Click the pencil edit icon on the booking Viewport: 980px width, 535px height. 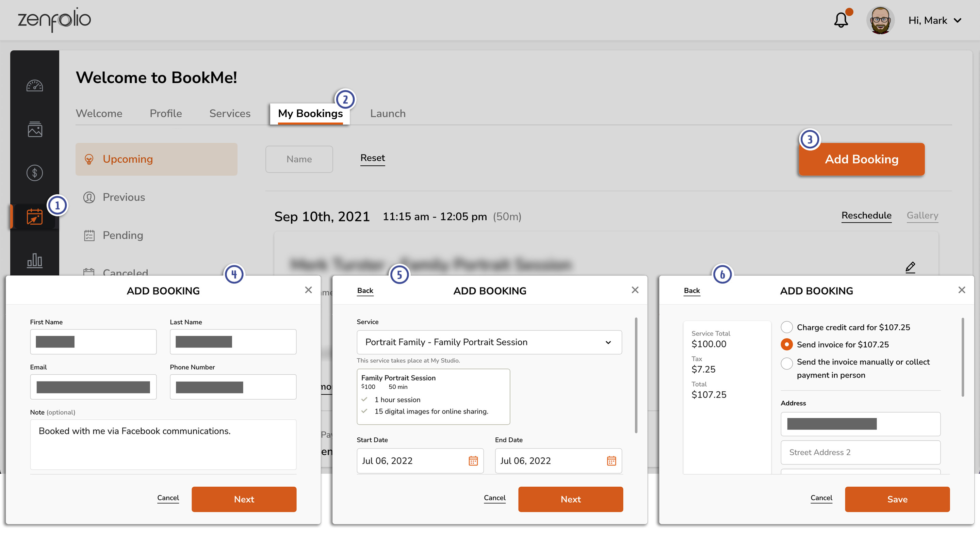tap(910, 267)
